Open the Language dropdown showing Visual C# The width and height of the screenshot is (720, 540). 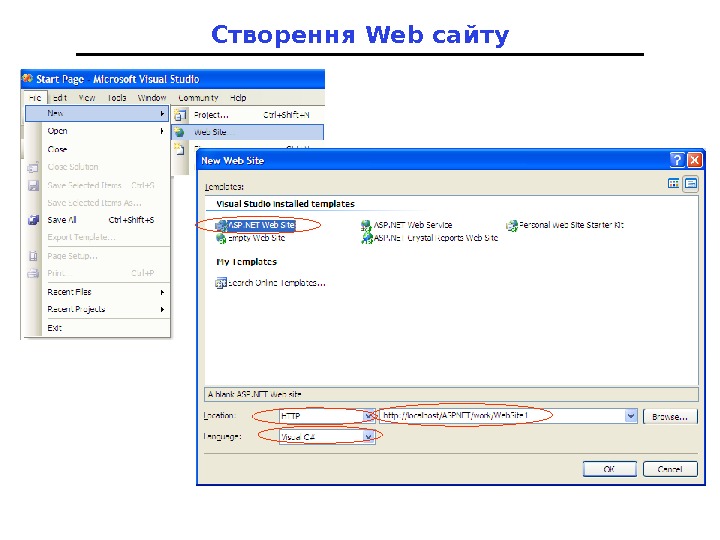pyautogui.click(x=368, y=436)
